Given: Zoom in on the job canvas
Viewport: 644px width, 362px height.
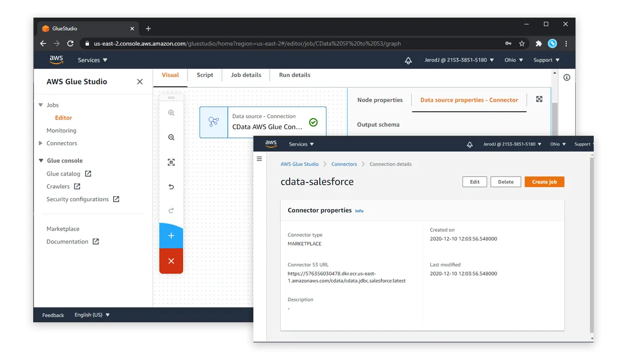Looking at the screenshot, I should [171, 113].
